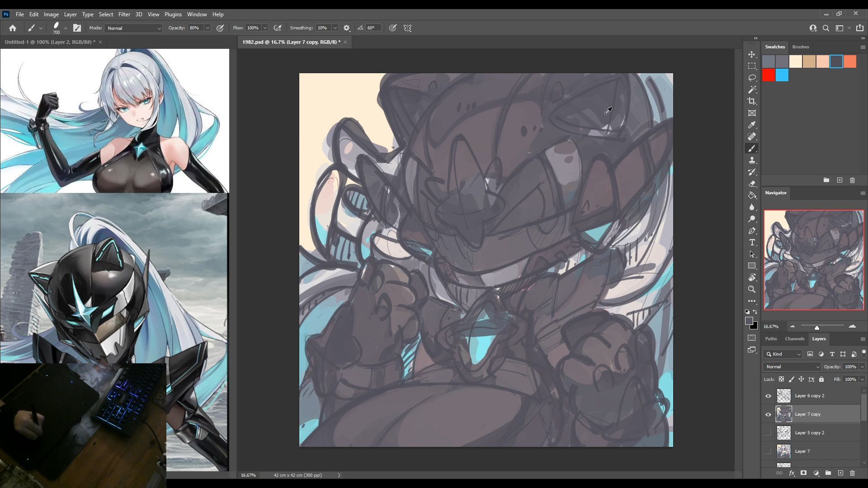Select the Move tool
The image size is (868, 488).
[x=752, y=54]
